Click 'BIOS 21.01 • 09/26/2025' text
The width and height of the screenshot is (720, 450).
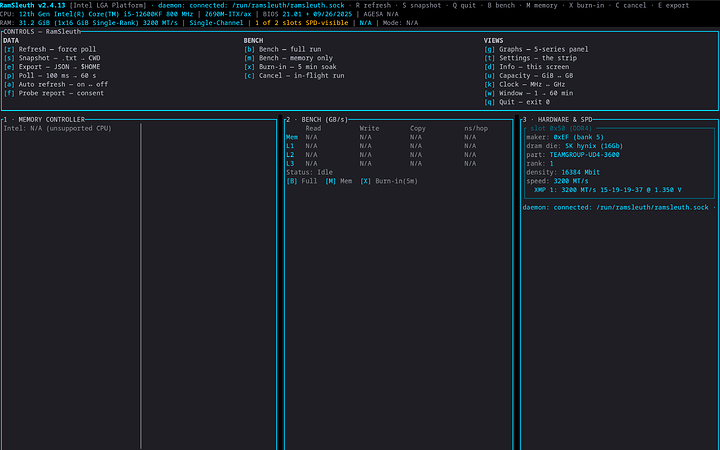pyautogui.click(x=308, y=14)
